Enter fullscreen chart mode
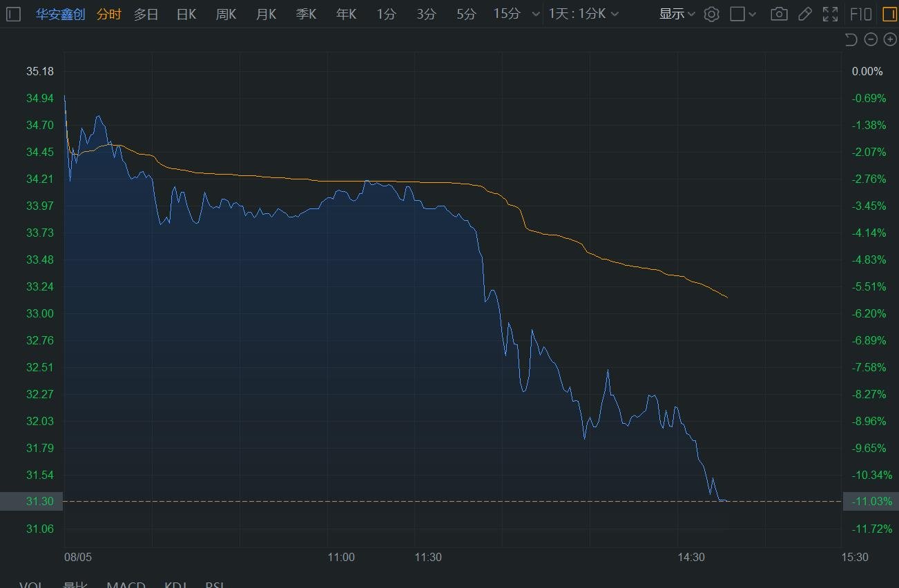This screenshot has width=899, height=588. click(x=830, y=14)
